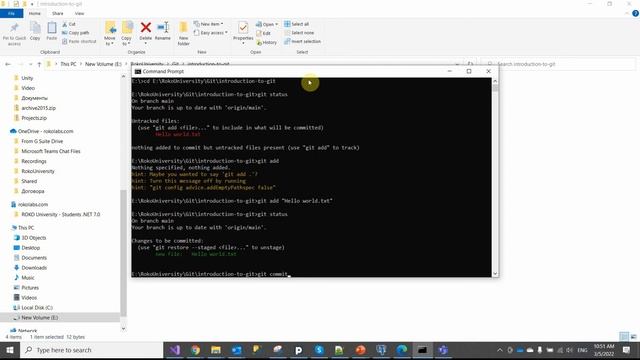This screenshot has height=360, width=640.
Task: Select Recordings folder in sidebar
Action: [33, 161]
